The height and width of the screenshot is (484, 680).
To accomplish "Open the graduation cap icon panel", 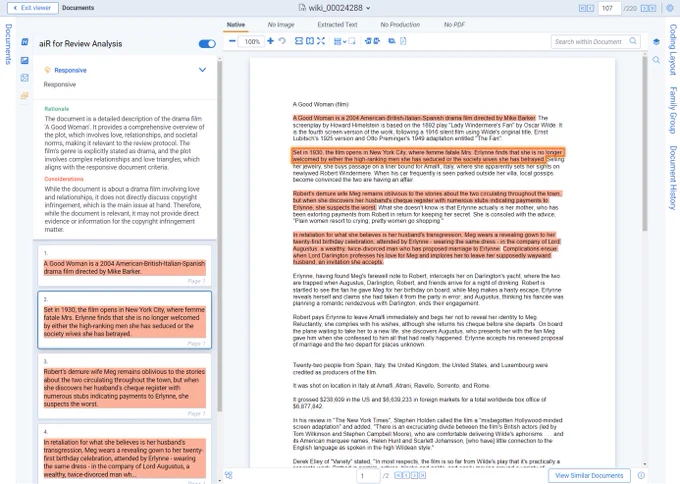I will click(656, 42).
